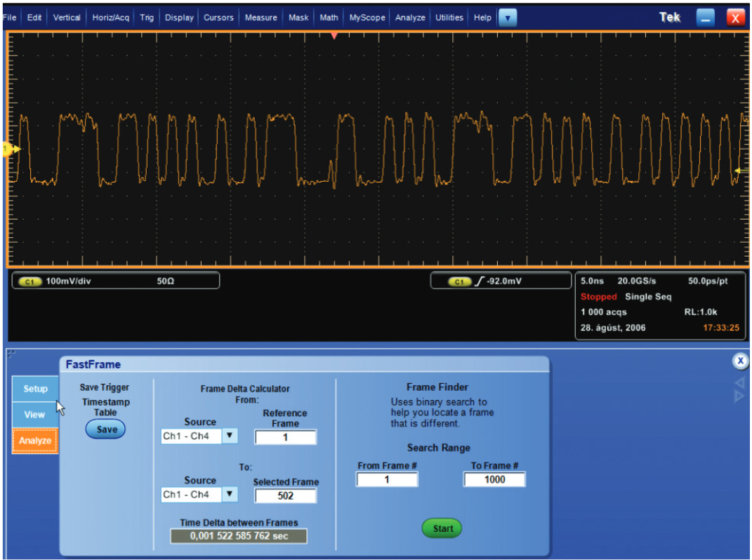Click the channel 1 marker on the left edge
This screenshot has height=560, width=752.
(x=6, y=149)
